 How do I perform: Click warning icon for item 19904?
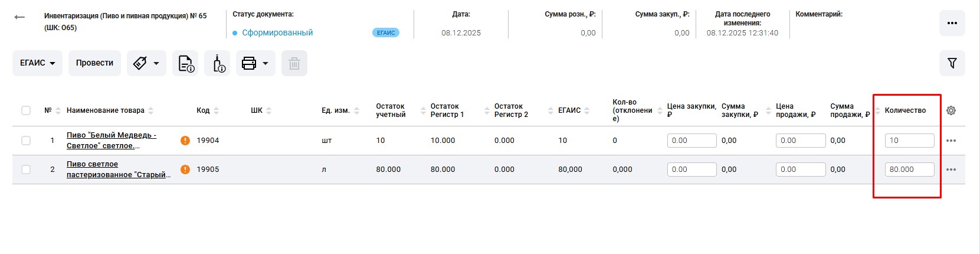coord(185,141)
